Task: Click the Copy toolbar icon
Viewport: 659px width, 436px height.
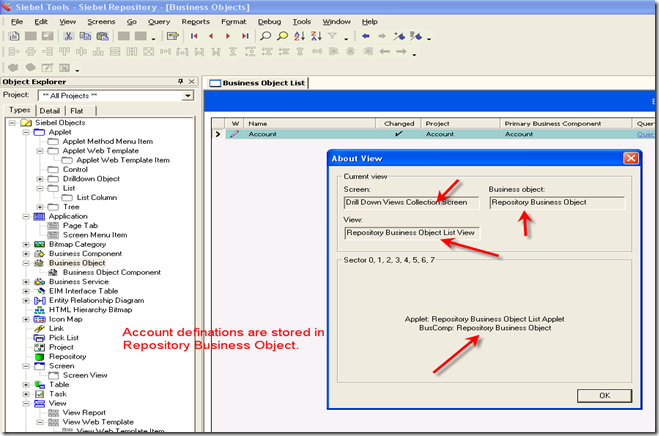Action: [x=85, y=36]
